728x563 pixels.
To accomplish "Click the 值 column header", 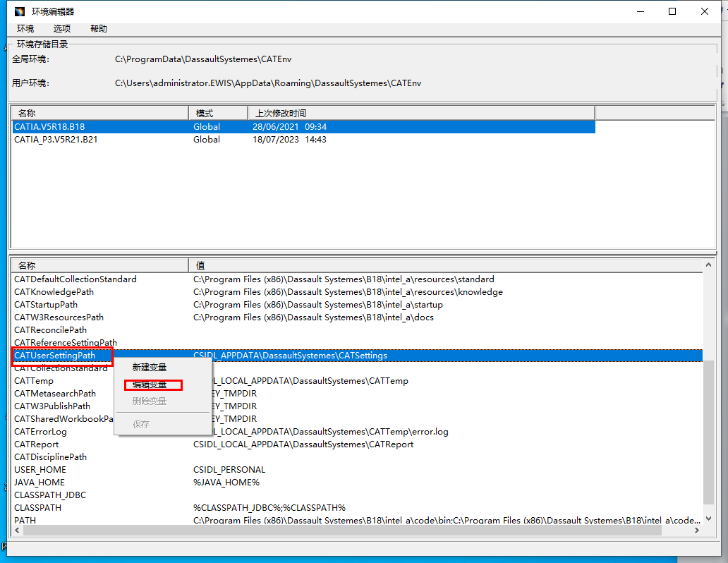I will pyautogui.click(x=446, y=265).
